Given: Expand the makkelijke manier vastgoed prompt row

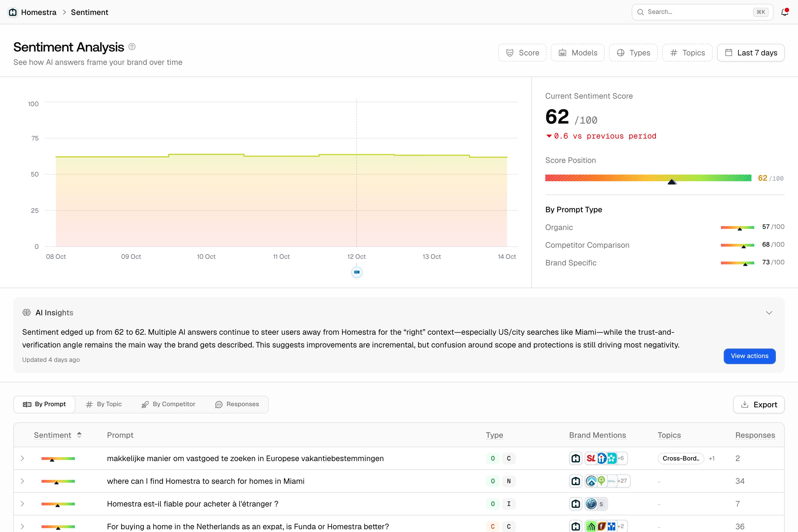Looking at the screenshot, I should 22,458.
